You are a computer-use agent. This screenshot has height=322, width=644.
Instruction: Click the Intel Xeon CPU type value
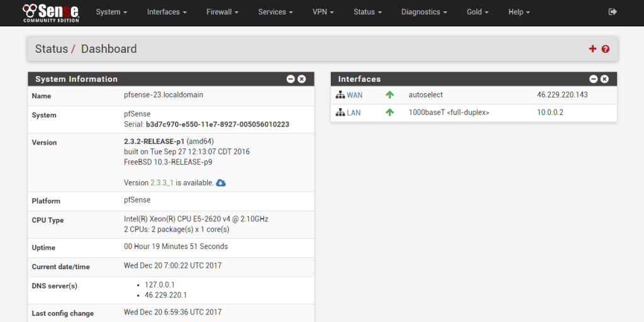[196, 219]
